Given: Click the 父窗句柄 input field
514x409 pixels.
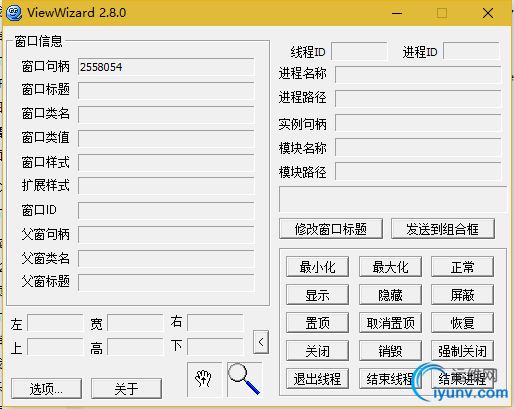Looking at the screenshot, I should 166,235.
